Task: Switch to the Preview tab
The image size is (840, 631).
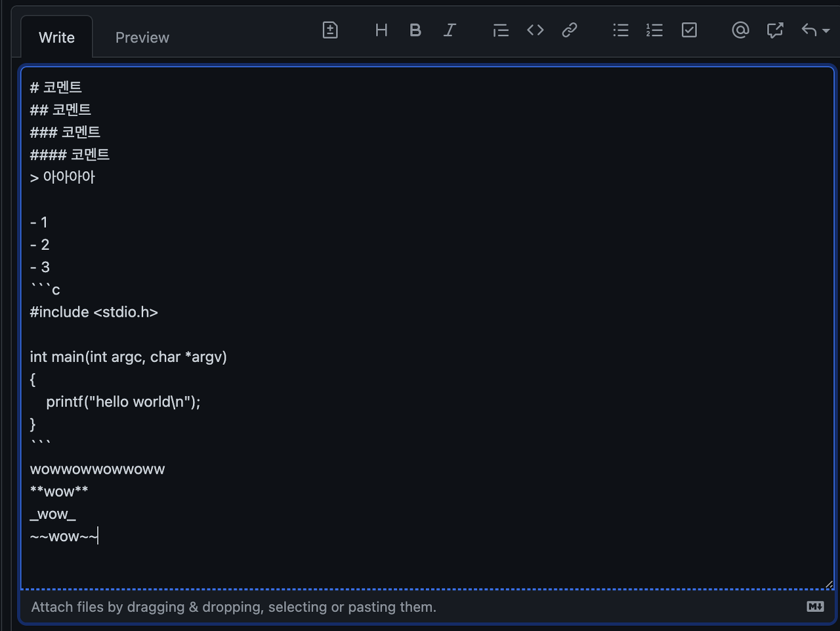Action: [x=142, y=37]
